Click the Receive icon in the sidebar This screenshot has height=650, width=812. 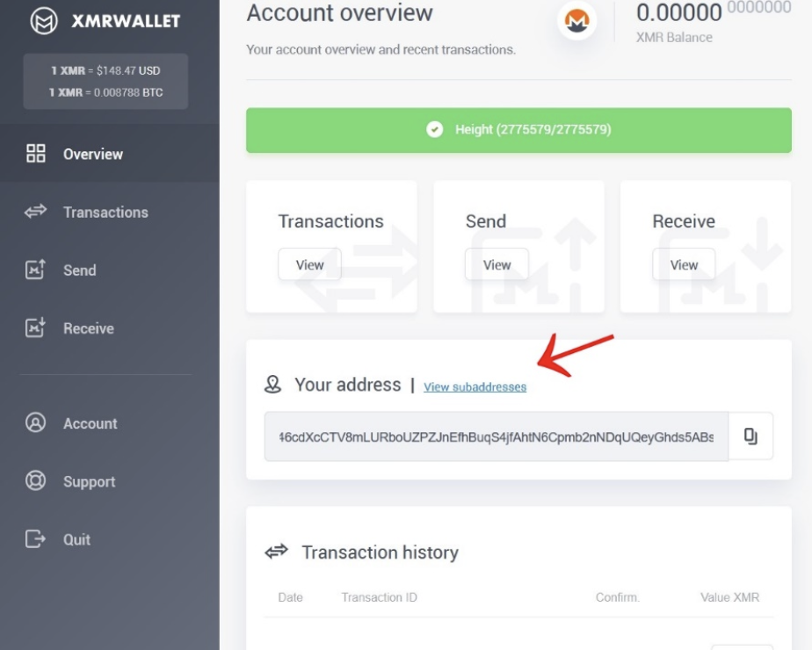click(x=36, y=328)
